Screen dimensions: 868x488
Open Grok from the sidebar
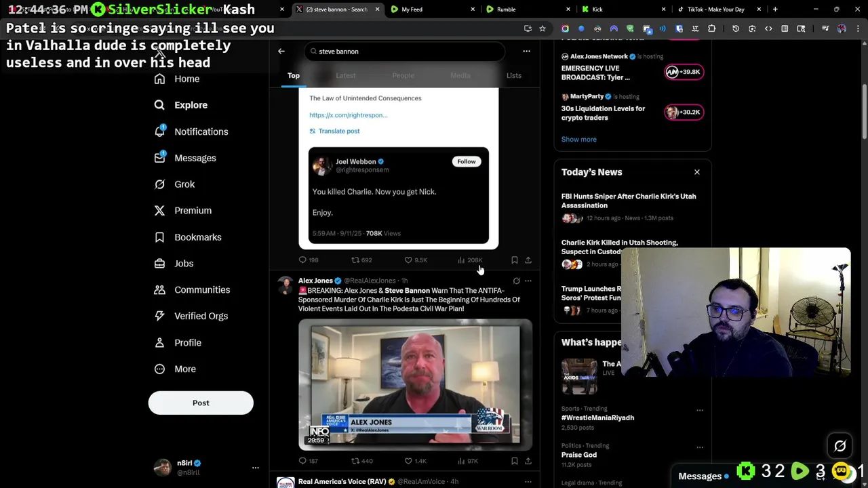(174, 184)
